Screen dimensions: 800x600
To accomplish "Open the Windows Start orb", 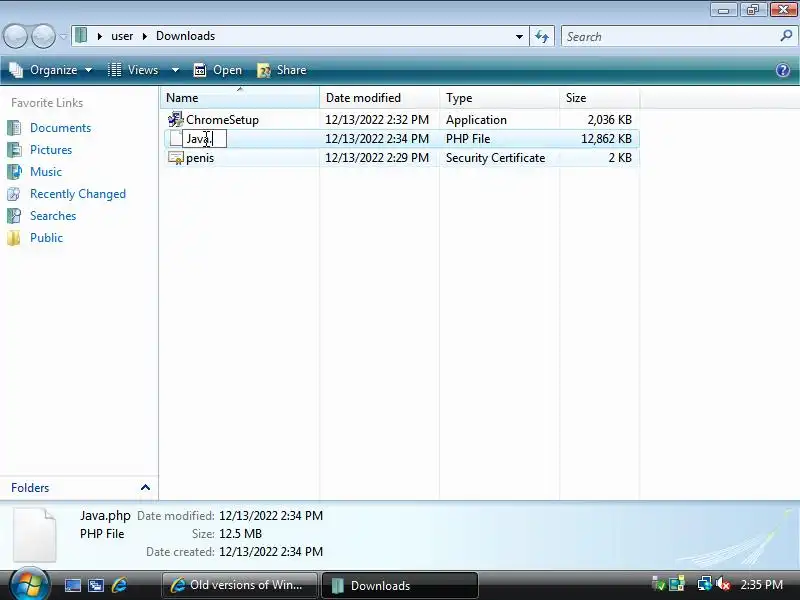I will (30, 585).
